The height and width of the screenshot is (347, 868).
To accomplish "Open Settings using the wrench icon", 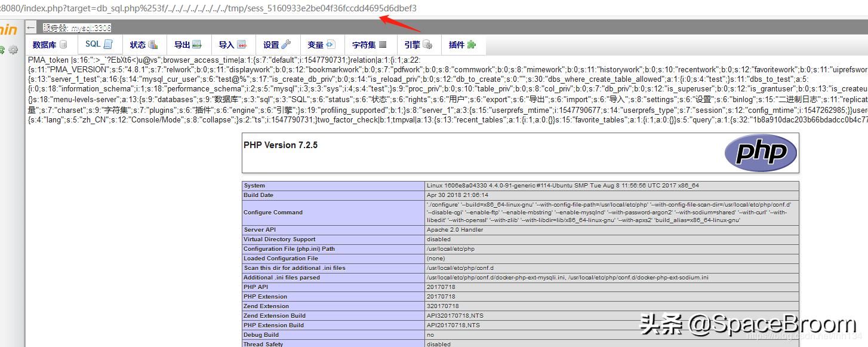I will (x=287, y=44).
